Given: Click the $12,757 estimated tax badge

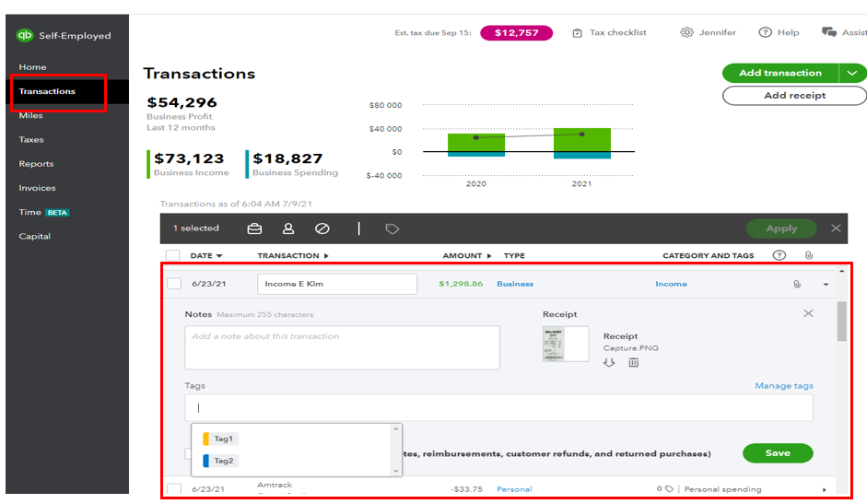Looking at the screenshot, I should pos(517,32).
